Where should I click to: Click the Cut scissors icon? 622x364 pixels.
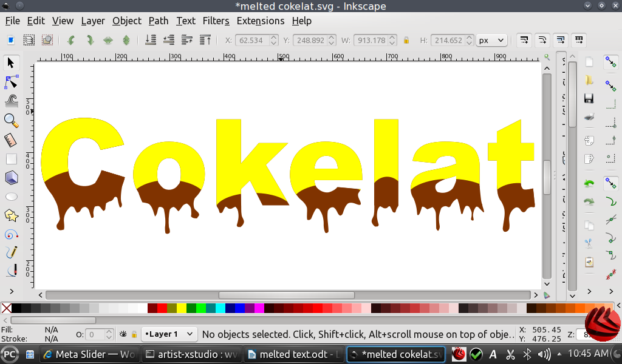(589, 243)
